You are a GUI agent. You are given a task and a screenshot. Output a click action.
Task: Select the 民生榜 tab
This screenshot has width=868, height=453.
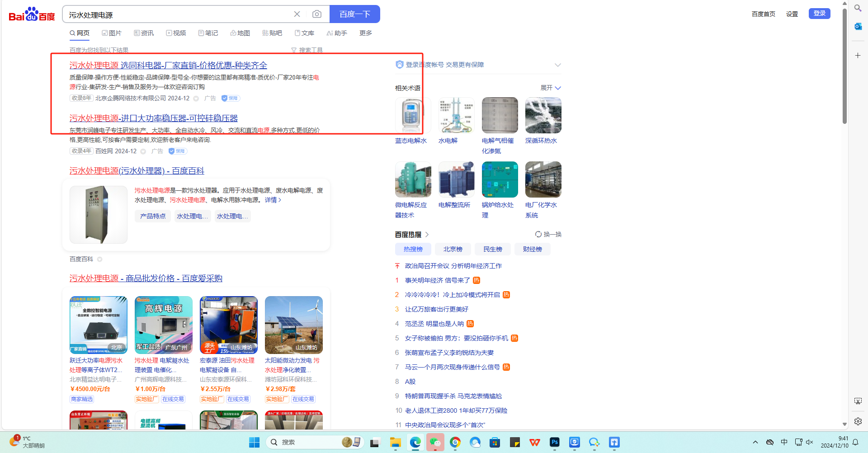[492, 249]
